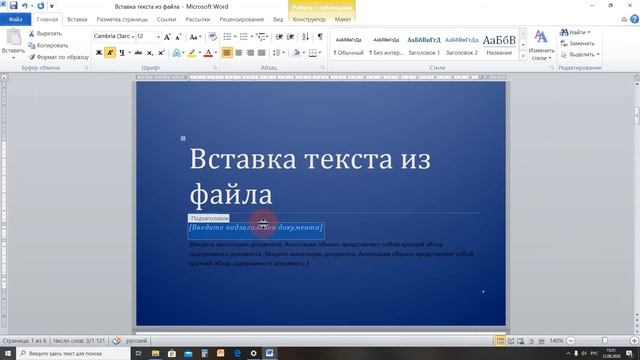
Task: Click the subtitle placeholder text field
Action: (x=256, y=231)
